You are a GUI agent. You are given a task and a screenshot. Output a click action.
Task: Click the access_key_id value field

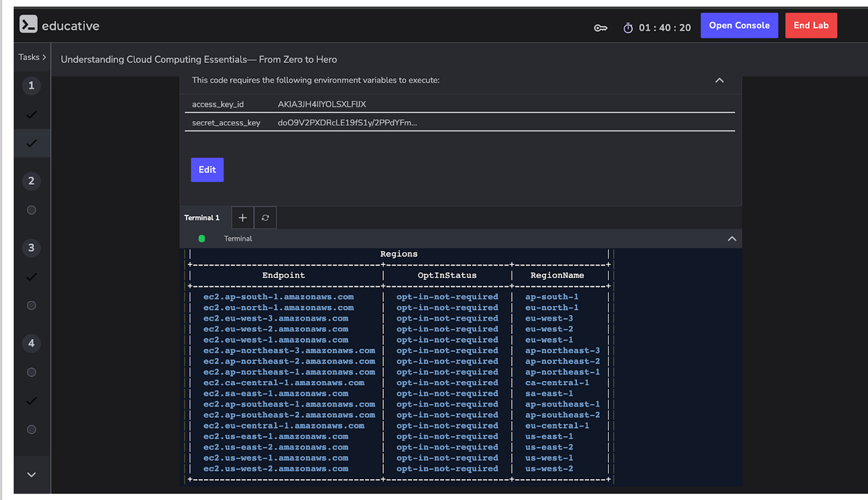point(322,104)
